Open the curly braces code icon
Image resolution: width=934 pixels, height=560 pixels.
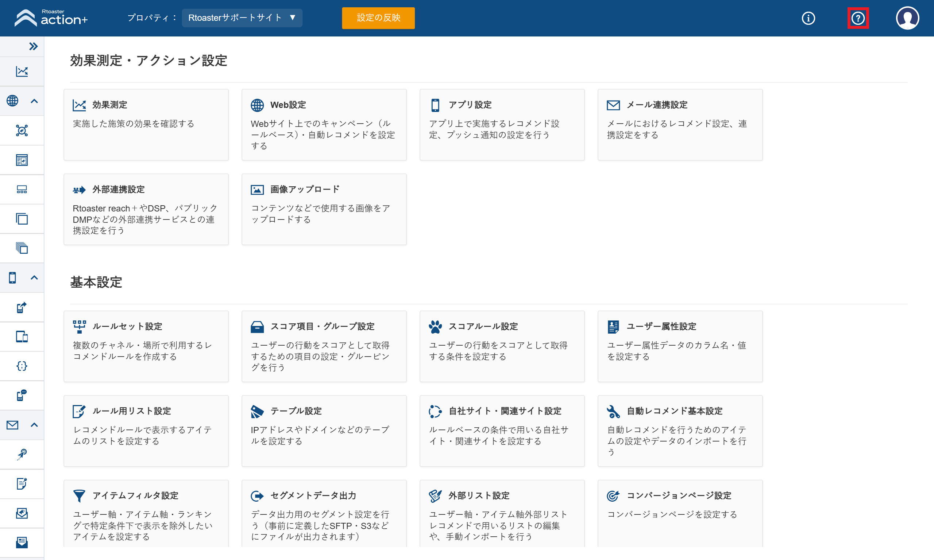click(x=22, y=366)
